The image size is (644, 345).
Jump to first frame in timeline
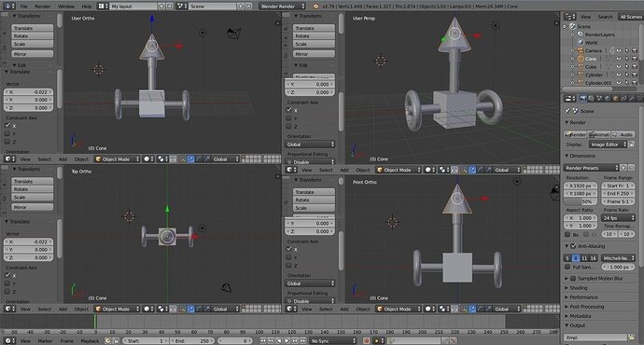pos(263,340)
